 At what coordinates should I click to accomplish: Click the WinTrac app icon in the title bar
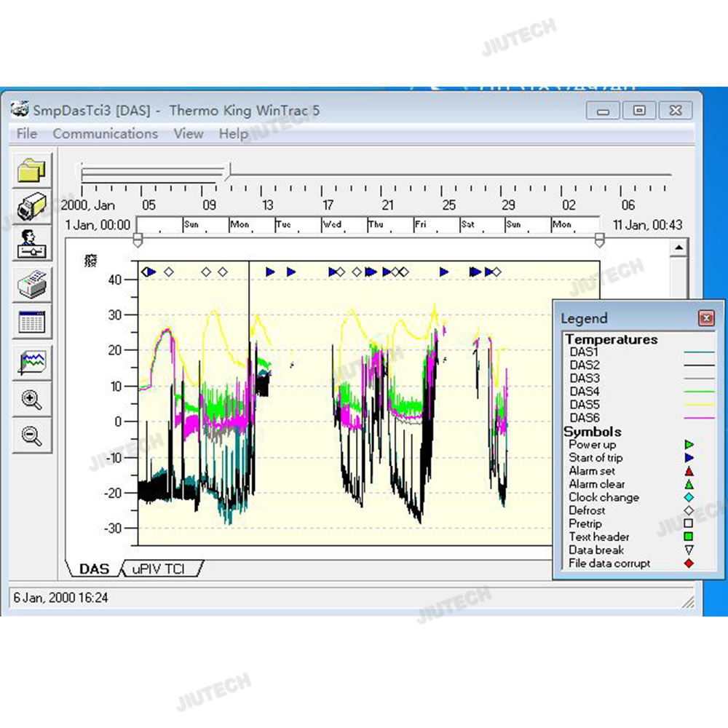coord(20,110)
